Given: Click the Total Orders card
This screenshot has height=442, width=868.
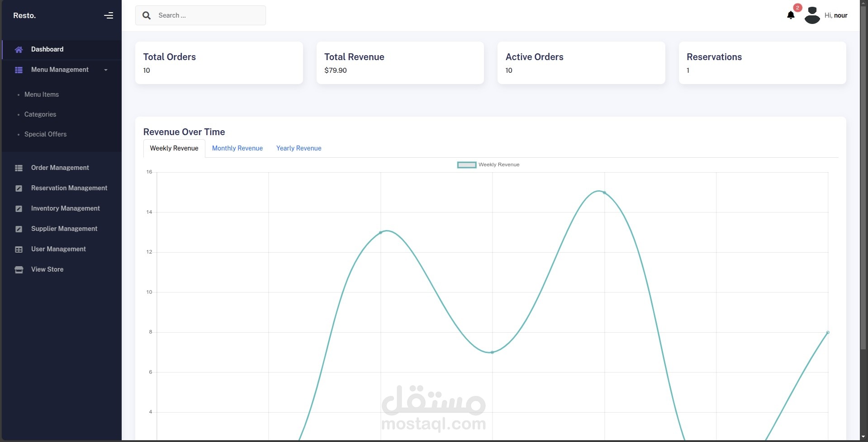Looking at the screenshot, I should coord(219,63).
